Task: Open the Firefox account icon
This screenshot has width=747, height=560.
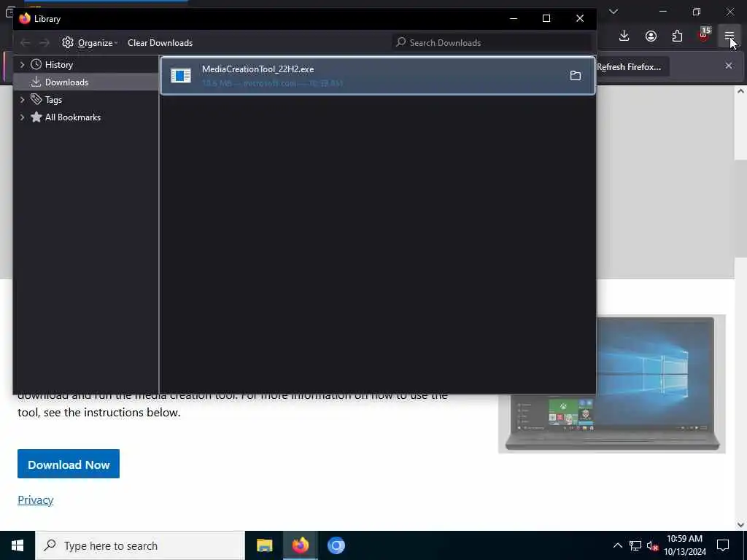Action: [651, 36]
